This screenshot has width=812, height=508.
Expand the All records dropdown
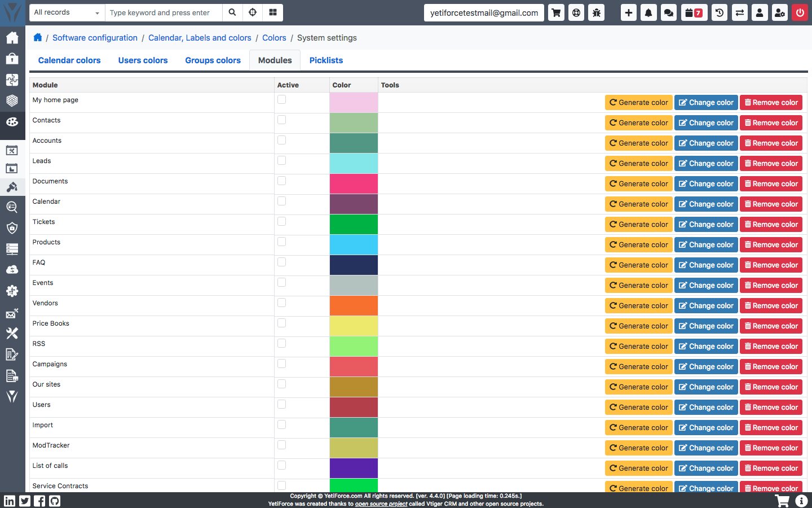(x=66, y=12)
